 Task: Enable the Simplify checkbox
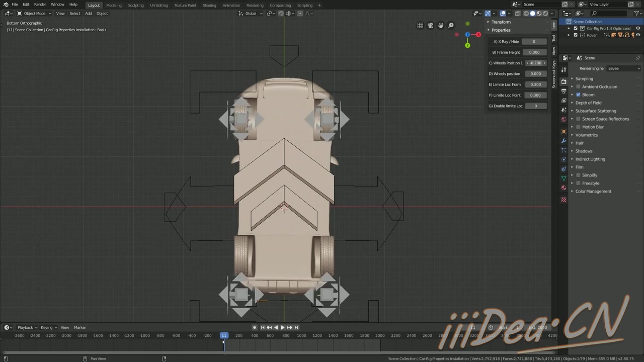pyautogui.click(x=578, y=175)
